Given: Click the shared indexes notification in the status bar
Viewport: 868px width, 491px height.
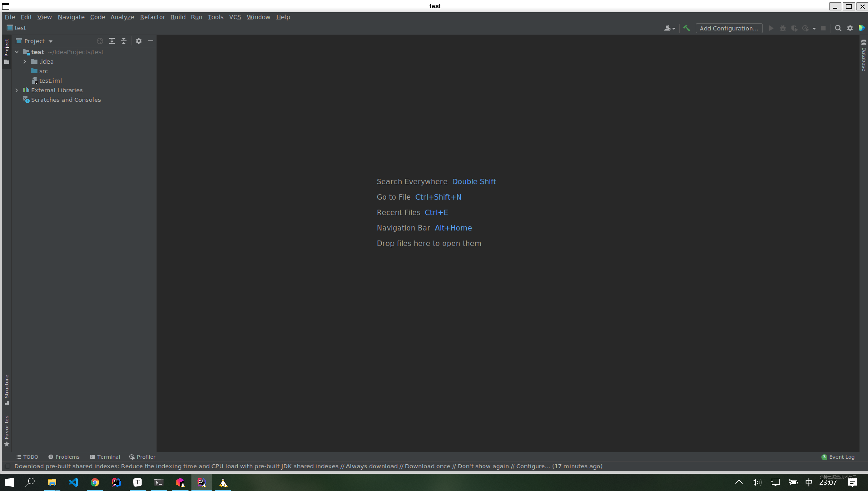Looking at the screenshot, I should (308, 466).
